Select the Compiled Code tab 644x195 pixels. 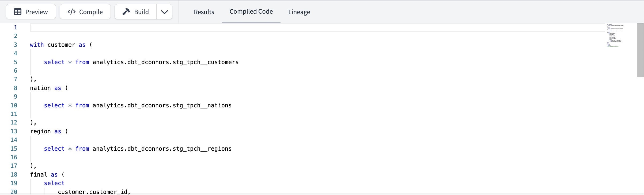251,11
